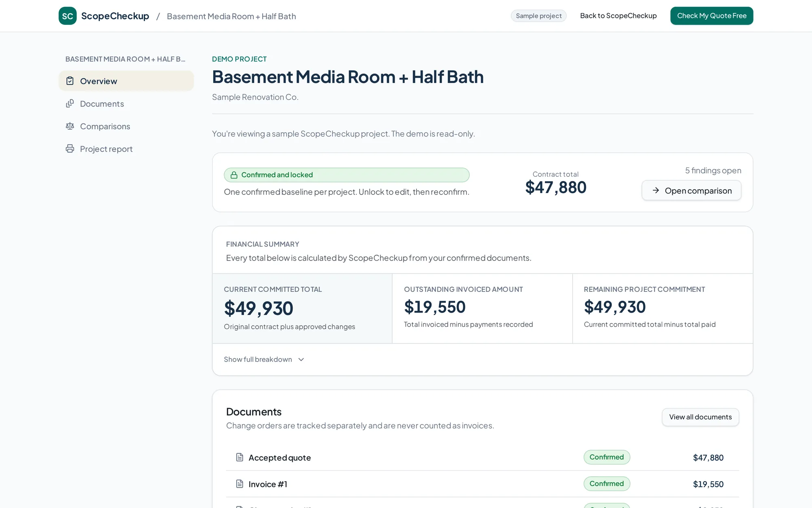Click the Outstanding Invoiced Amount $19,550 card
Viewport: 812px width, 508px height.
pos(482,308)
